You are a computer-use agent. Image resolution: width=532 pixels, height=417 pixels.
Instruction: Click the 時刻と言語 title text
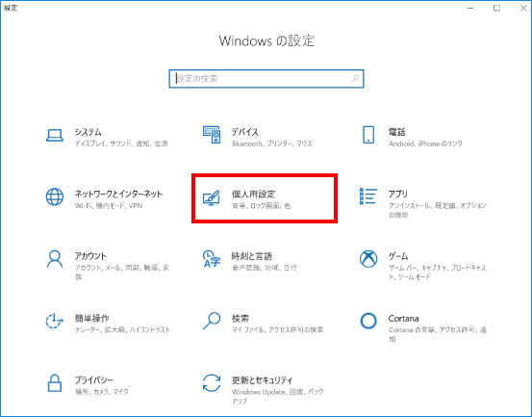[252, 256]
